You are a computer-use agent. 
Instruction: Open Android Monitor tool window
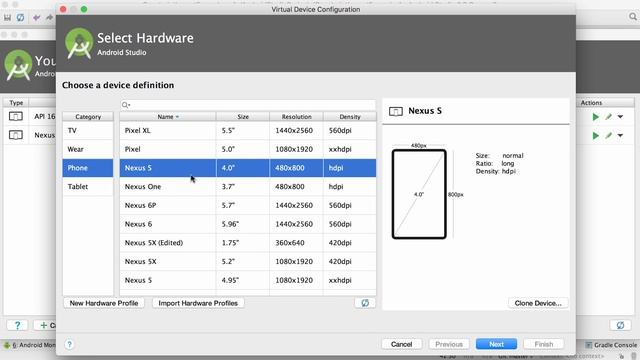point(29,345)
